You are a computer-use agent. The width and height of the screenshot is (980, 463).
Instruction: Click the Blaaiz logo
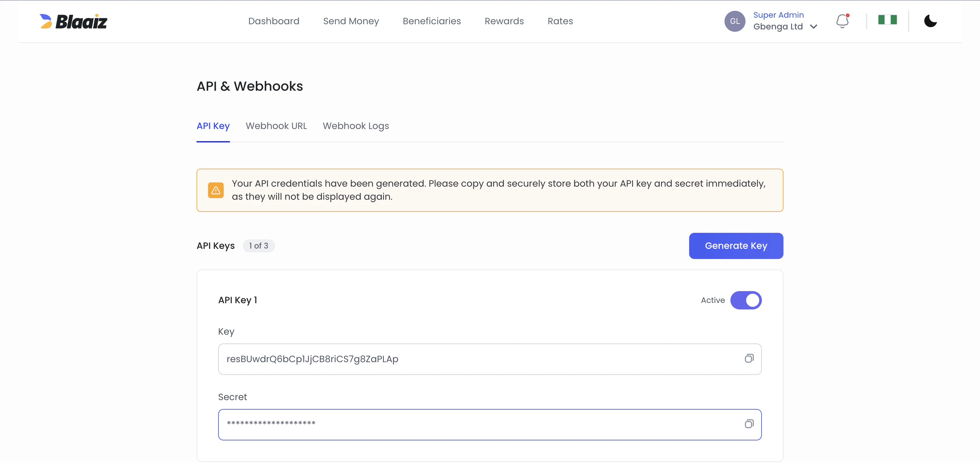73,21
